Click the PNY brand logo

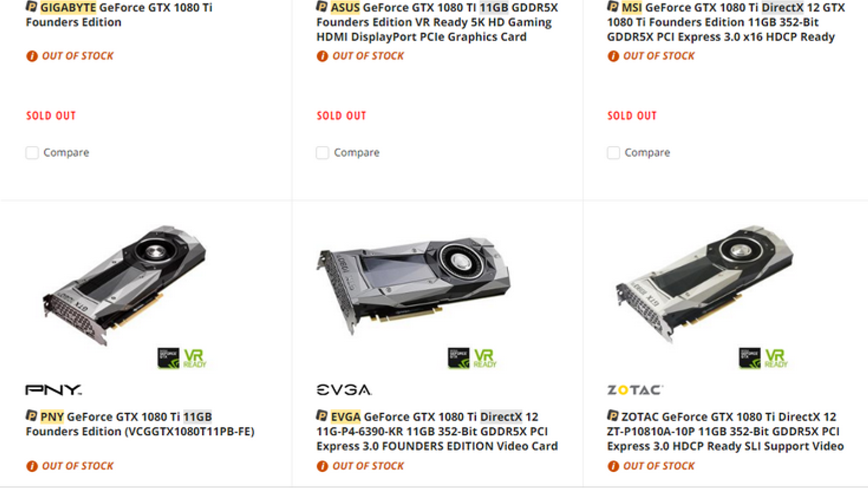click(x=54, y=390)
